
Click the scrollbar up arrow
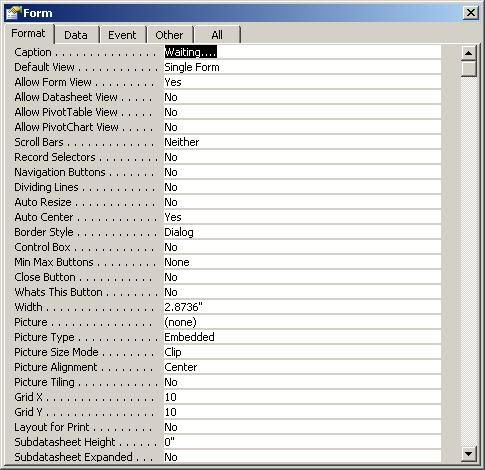coord(468,53)
